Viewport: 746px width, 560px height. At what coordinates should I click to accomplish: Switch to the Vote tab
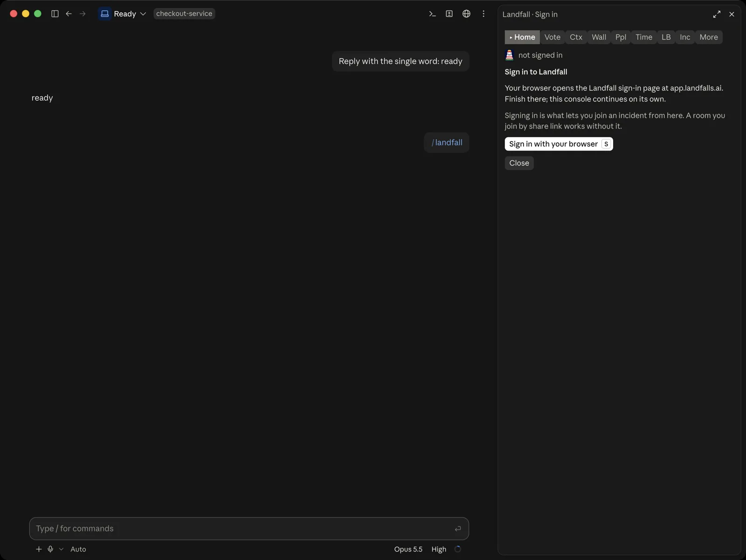(x=553, y=37)
